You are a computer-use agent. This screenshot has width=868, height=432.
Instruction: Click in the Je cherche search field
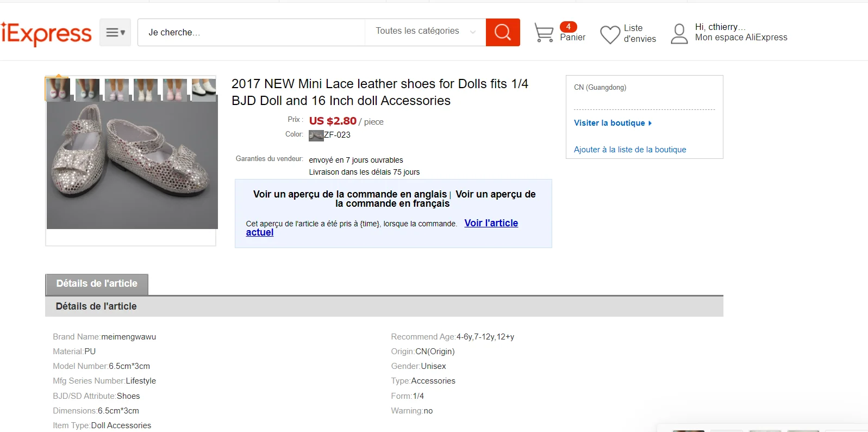[x=251, y=32]
